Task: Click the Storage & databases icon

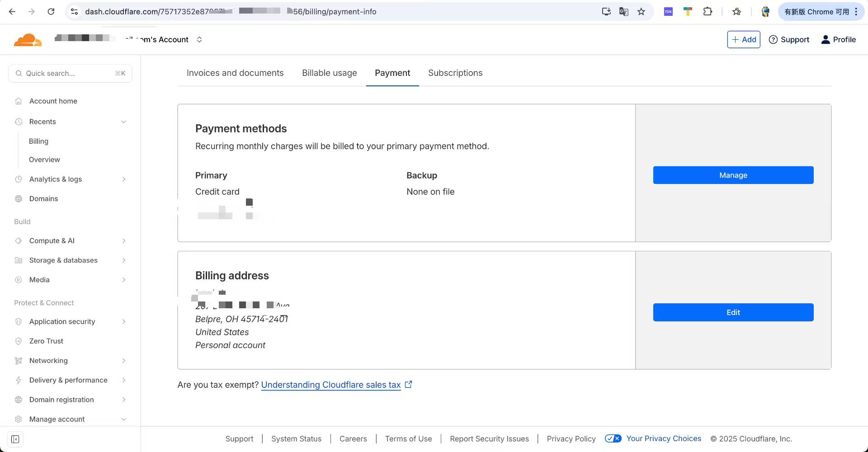Action: tap(19, 260)
